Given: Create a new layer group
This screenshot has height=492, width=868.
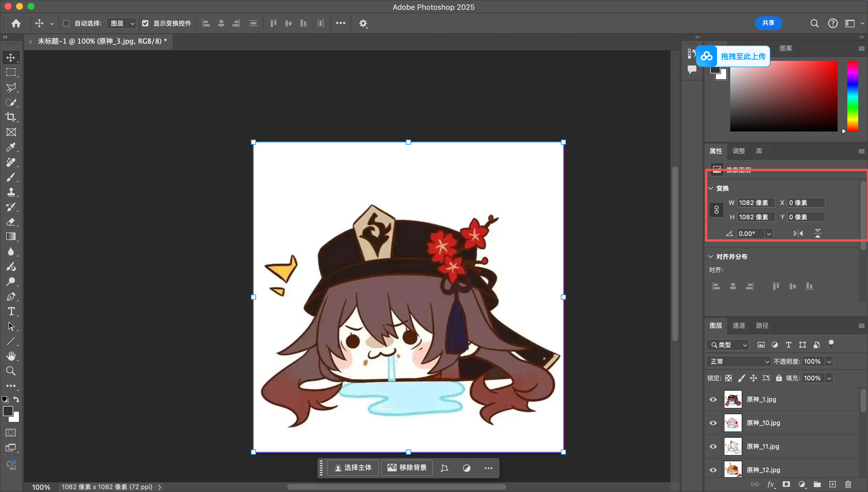Looking at the screenshot, I should click(817, 484).
